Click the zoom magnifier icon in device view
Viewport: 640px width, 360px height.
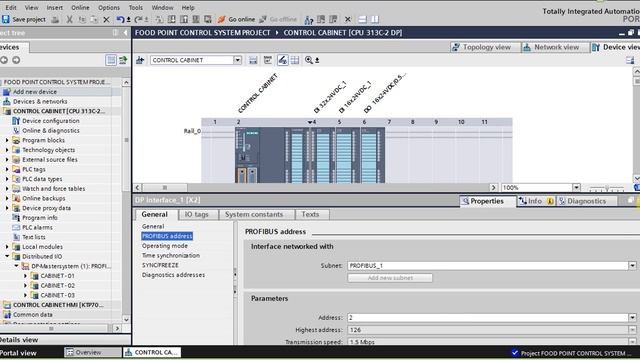click(309, 60)
